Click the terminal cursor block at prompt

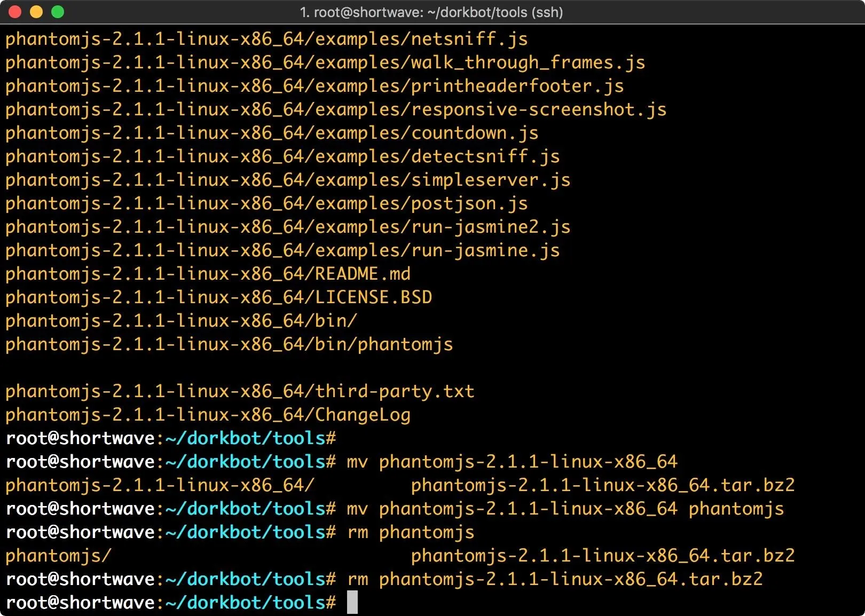point(352,603)
